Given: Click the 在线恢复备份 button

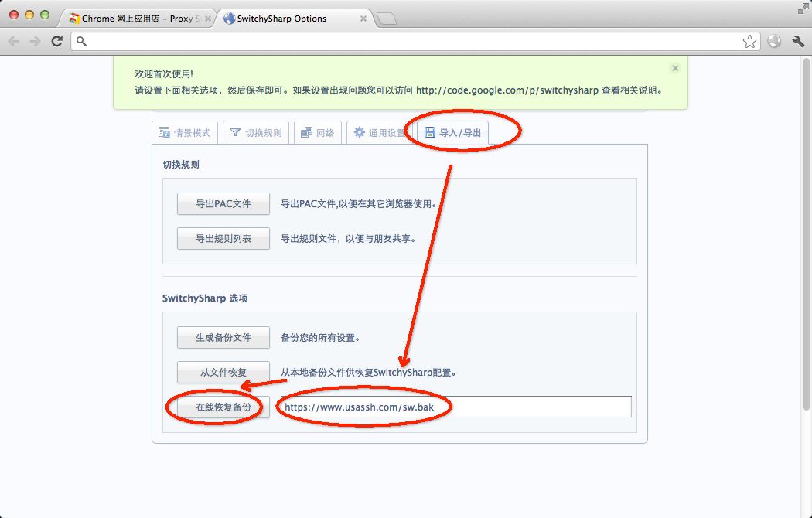Looking at the screenshot, I should [x=223, y=407].
